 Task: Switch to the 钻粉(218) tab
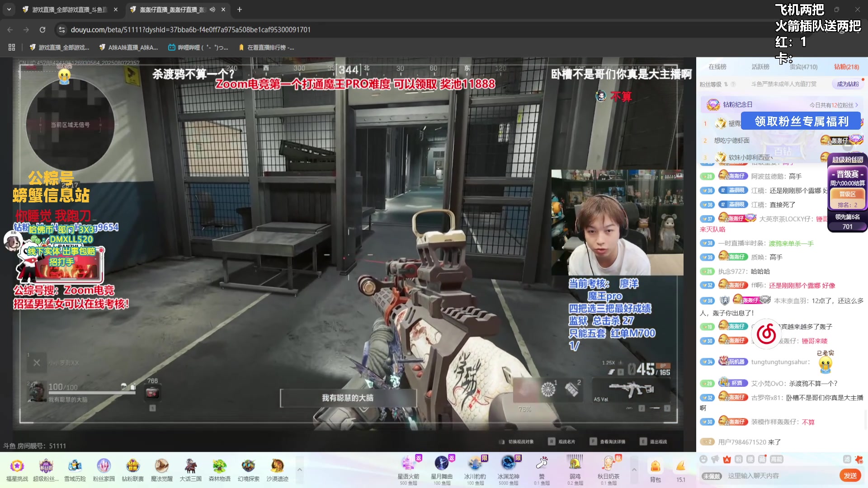pyautogui.click(x=846, y=67)
